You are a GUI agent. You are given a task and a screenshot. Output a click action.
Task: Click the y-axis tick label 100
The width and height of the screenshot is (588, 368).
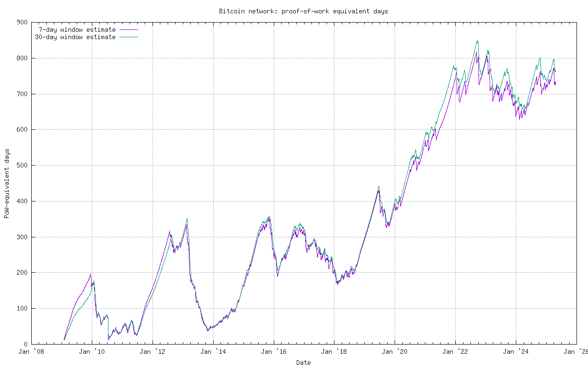[22, 308]
